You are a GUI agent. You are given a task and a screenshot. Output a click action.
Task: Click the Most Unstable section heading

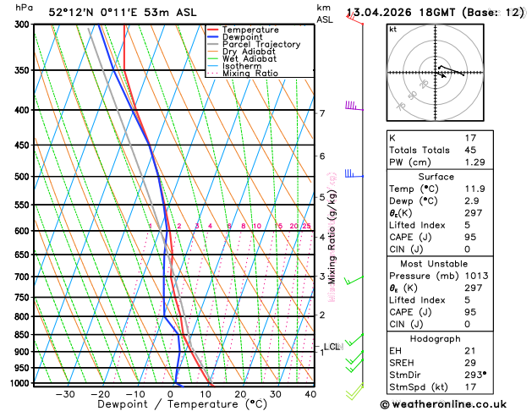click(x=434, y=264)
